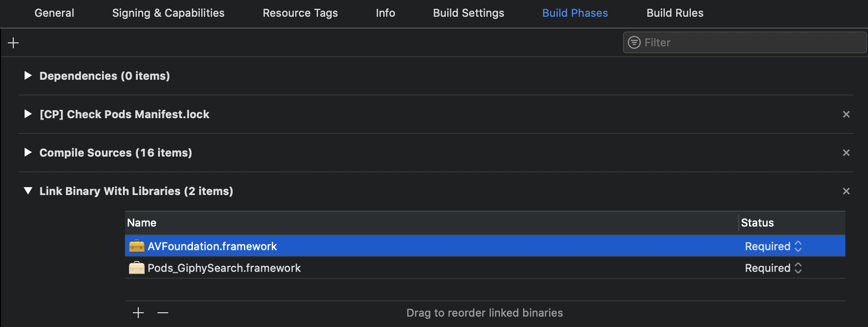Delete the Compile Sources phase
868x327 pixels.
click(x=846, y=153)
